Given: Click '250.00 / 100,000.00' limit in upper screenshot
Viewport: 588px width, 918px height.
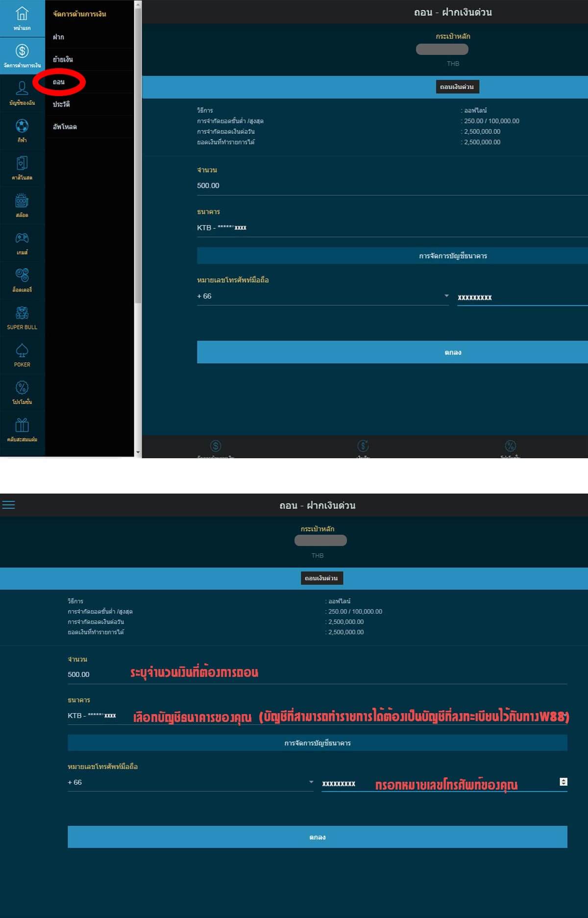Looking at the screenshot, I should pyautogui.click(x=491, y=121).
